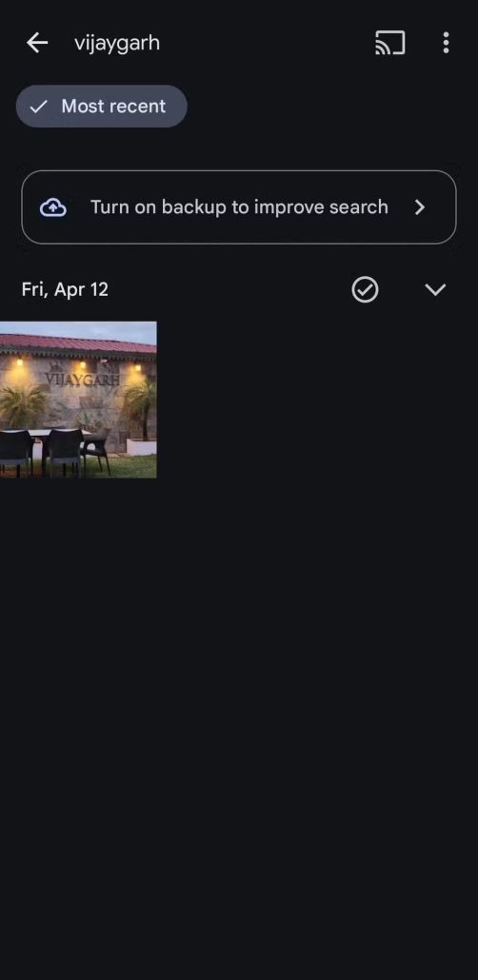Go back using the arrow icon
The image size is (478, 980).
click(x=37, y=43)
